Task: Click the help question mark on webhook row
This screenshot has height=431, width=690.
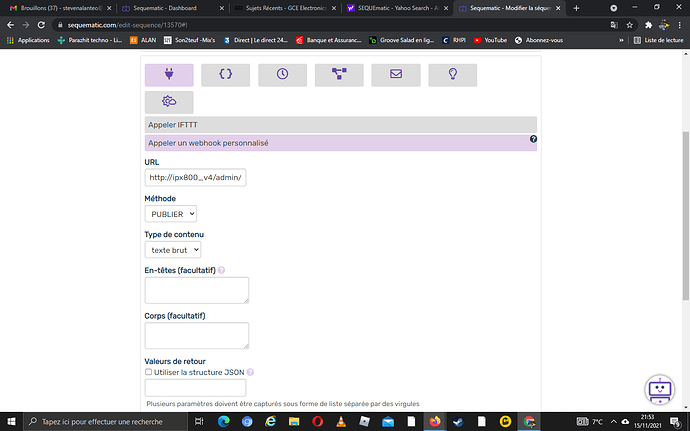Action: [x=534, y=139]
